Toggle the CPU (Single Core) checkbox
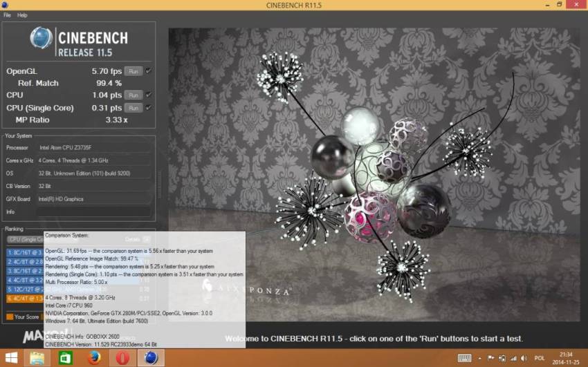Image resolution: width=588 pixels, height=367 pixels. pos(149,108)
